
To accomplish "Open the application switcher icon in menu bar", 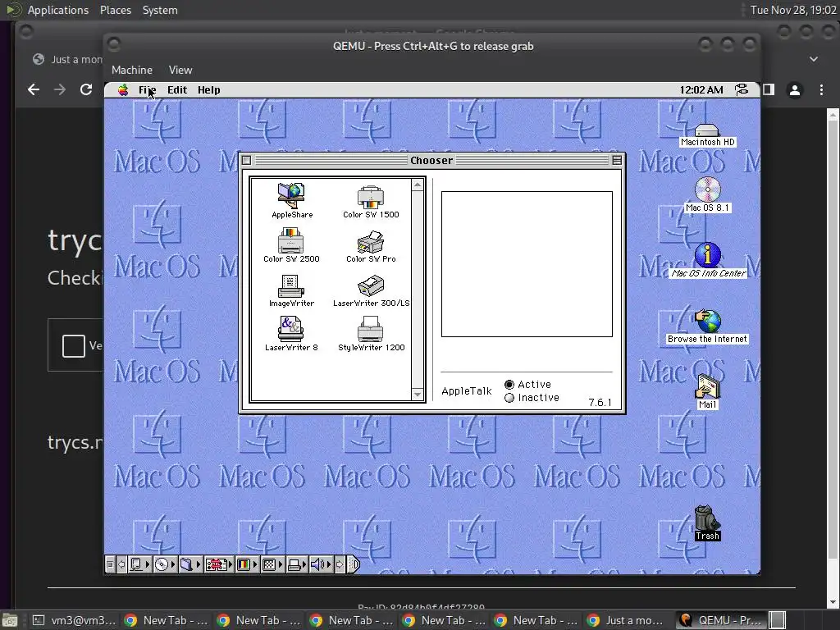I will click(x=742, y=90).
